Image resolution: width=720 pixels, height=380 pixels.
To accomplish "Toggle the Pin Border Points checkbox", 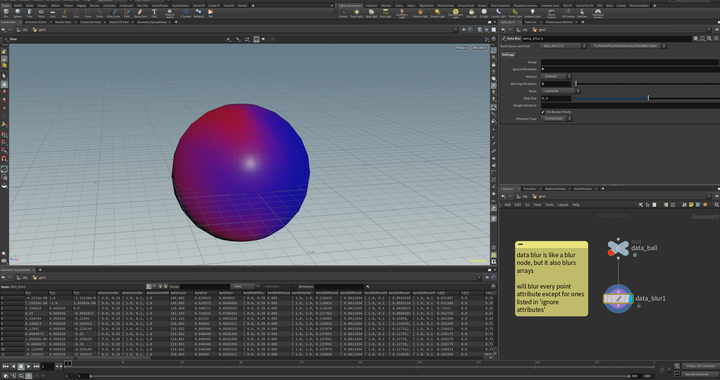I will click(x=543, y=112).
